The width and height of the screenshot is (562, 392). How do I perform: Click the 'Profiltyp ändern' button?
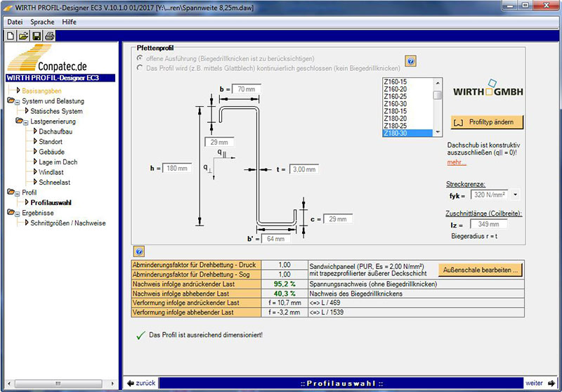pyautogui.click(x=488, y=122)
